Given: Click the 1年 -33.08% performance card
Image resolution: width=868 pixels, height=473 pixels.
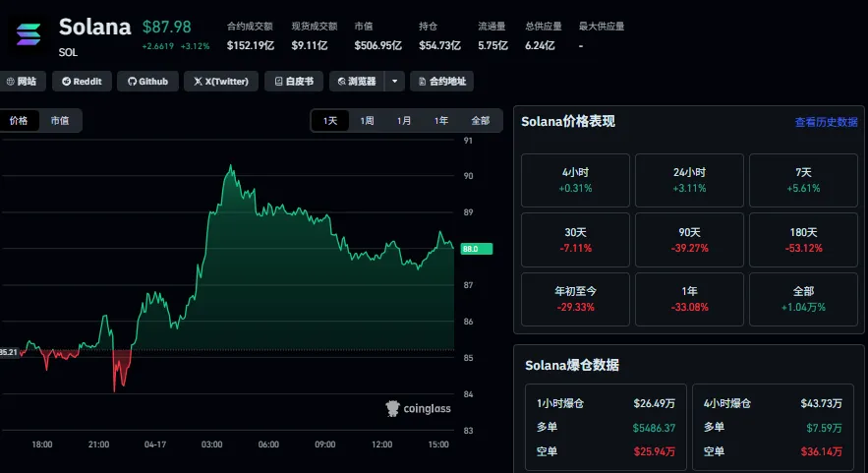Looking at the screenshot, I should [689, 299].
